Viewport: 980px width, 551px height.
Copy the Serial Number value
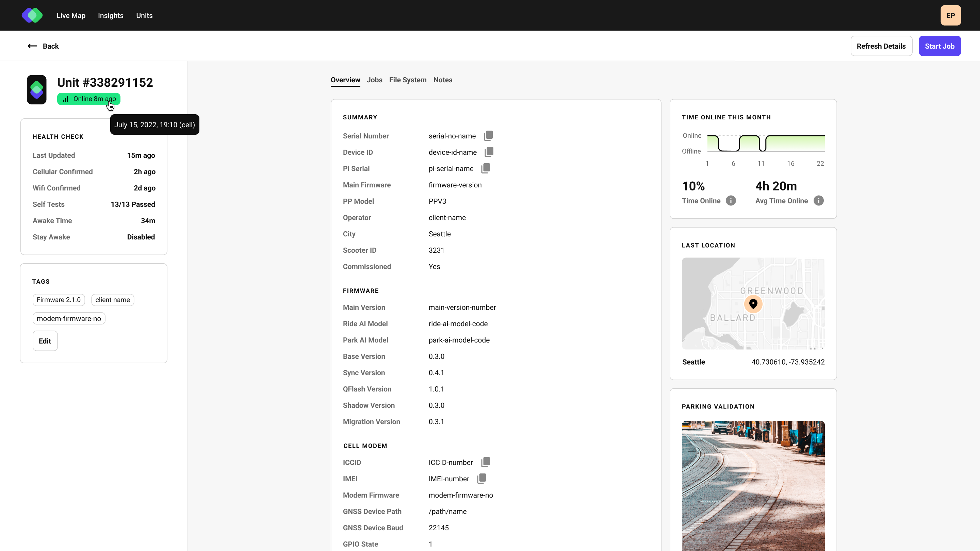(489, 135)
